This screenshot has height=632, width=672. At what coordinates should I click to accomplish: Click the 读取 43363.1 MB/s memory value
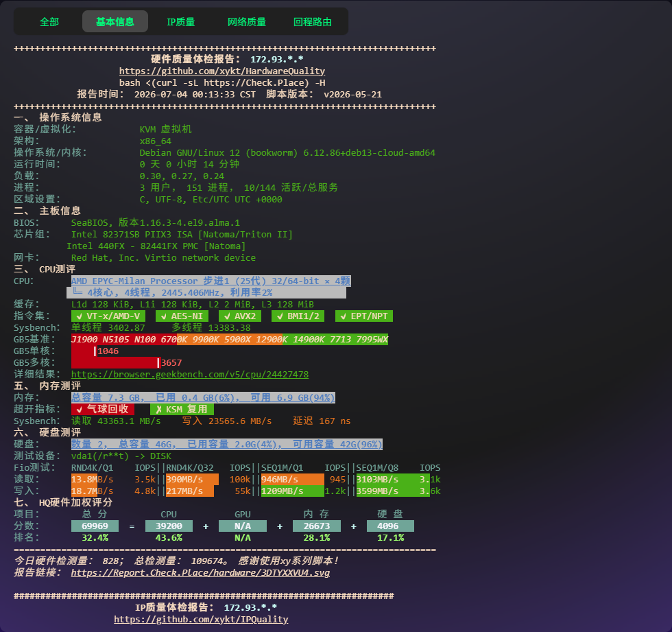click(116, 421)
